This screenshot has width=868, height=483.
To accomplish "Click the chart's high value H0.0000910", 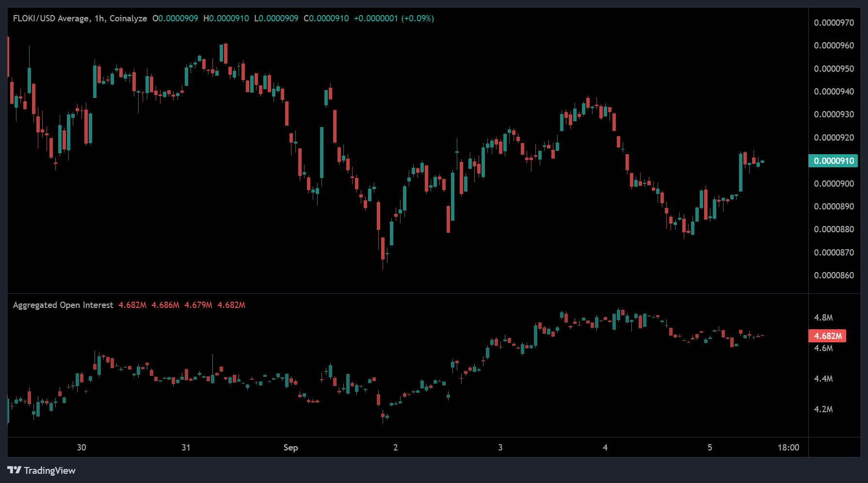I will click(226, 18).
